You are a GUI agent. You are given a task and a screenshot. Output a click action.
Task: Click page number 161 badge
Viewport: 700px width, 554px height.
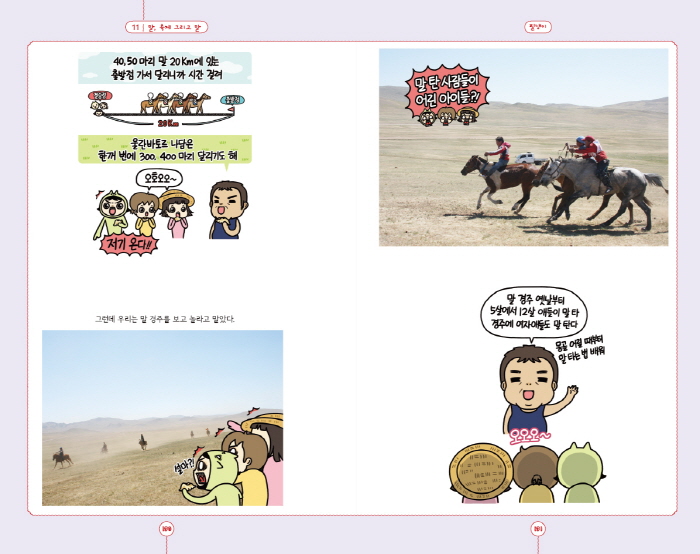(x=537, y=528)
